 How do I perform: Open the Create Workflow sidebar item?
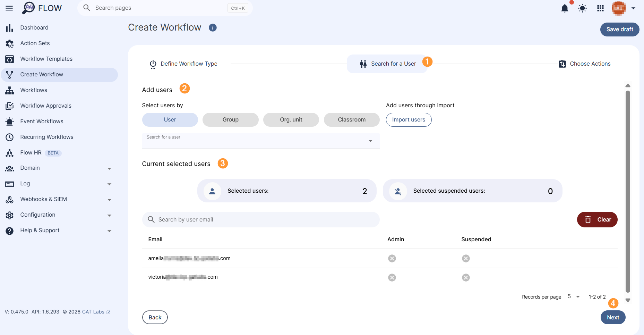(x=59, y=75)
